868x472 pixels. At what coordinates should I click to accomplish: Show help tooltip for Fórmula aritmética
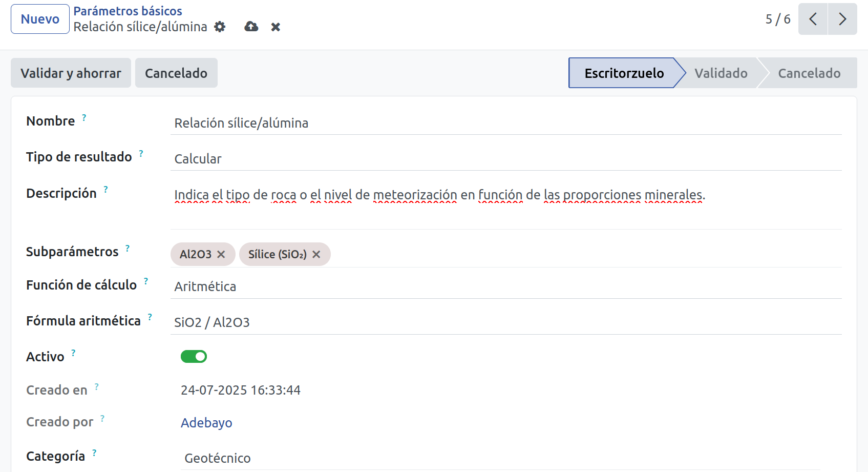click(x=150, y=317)
